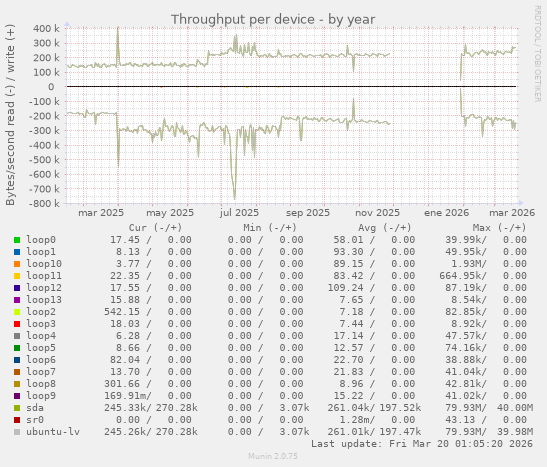Click the loop0 green color swatch

[x=17, y=240]
